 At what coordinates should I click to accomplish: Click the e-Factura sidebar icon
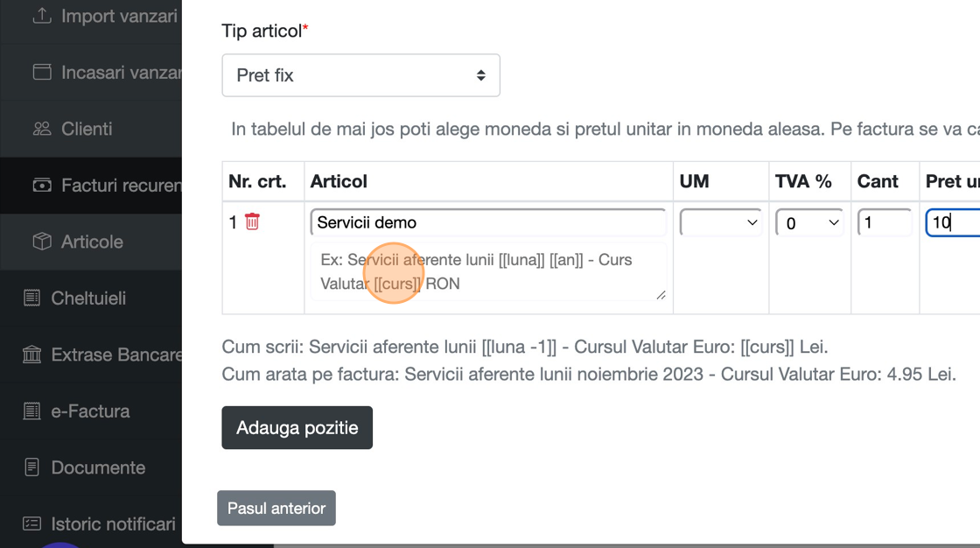(32, 411)
